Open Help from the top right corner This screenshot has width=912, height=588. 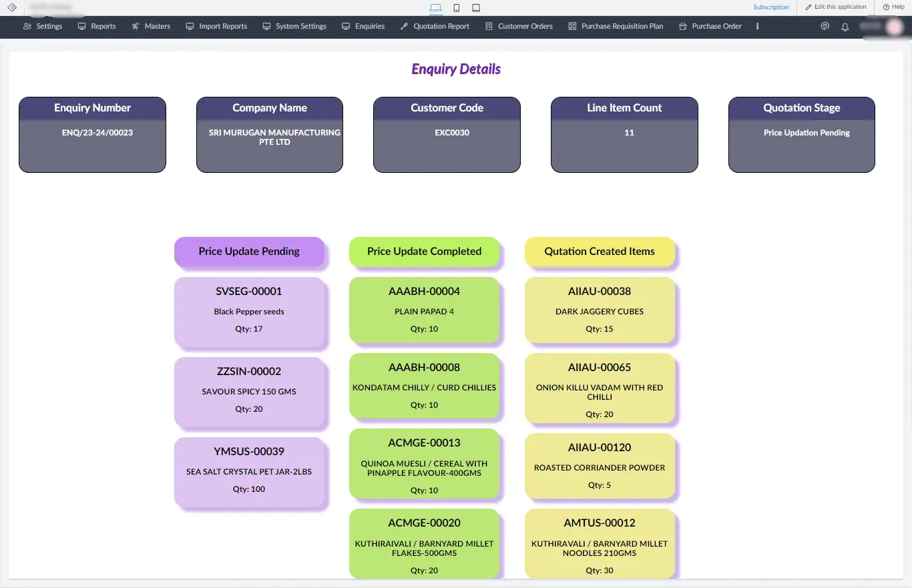click(x=893, y=7)
